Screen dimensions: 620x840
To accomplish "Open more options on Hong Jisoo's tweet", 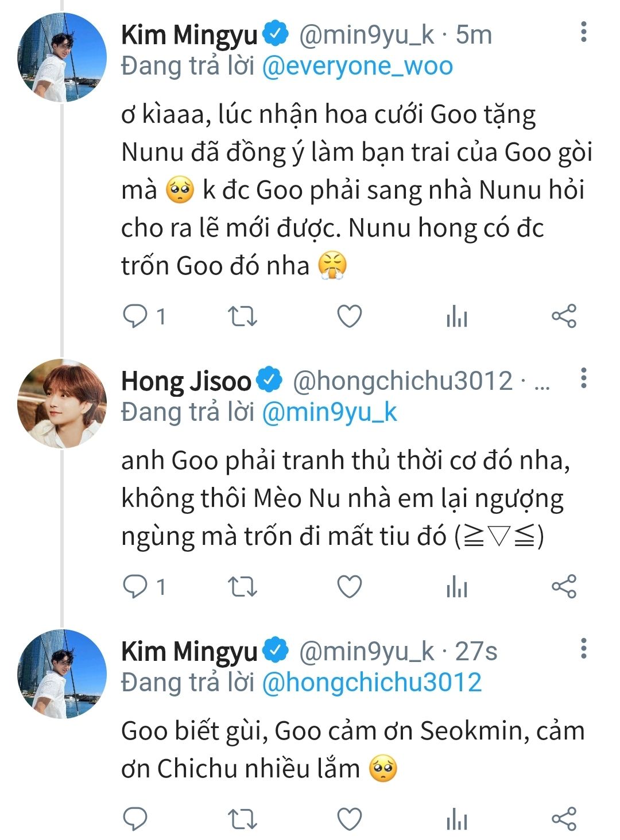I will pyautogui.click(x=583, y=378).
